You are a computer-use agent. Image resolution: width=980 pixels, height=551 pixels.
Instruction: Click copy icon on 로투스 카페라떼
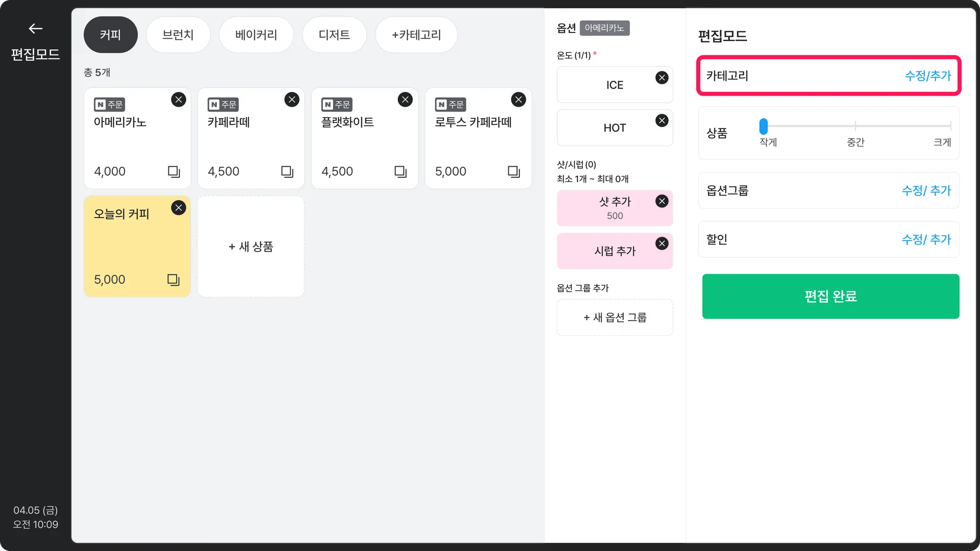513,172
